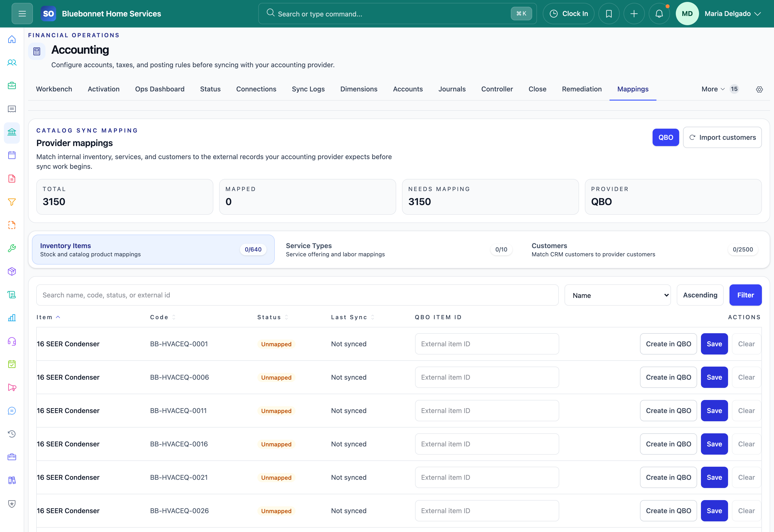Click the Unmapped badge for BB-HVACEQ-0001
This screenshot has height=532, width=774.
(x=276, y=344)
